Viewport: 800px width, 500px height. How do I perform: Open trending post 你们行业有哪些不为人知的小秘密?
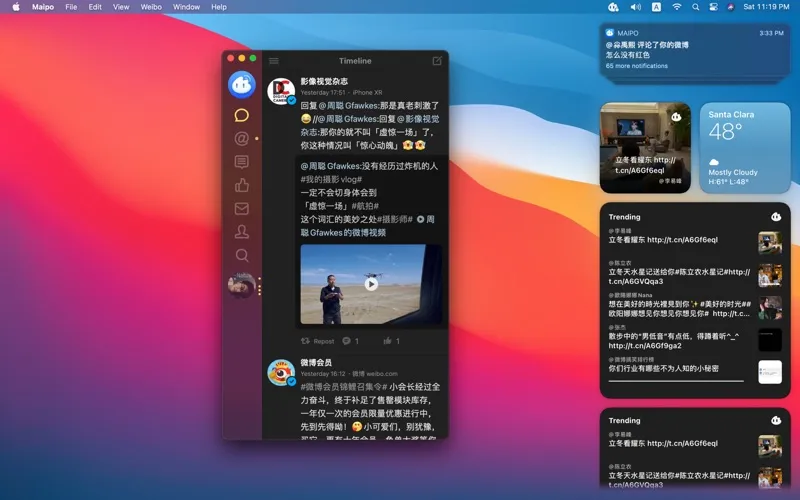coord(663,368)
